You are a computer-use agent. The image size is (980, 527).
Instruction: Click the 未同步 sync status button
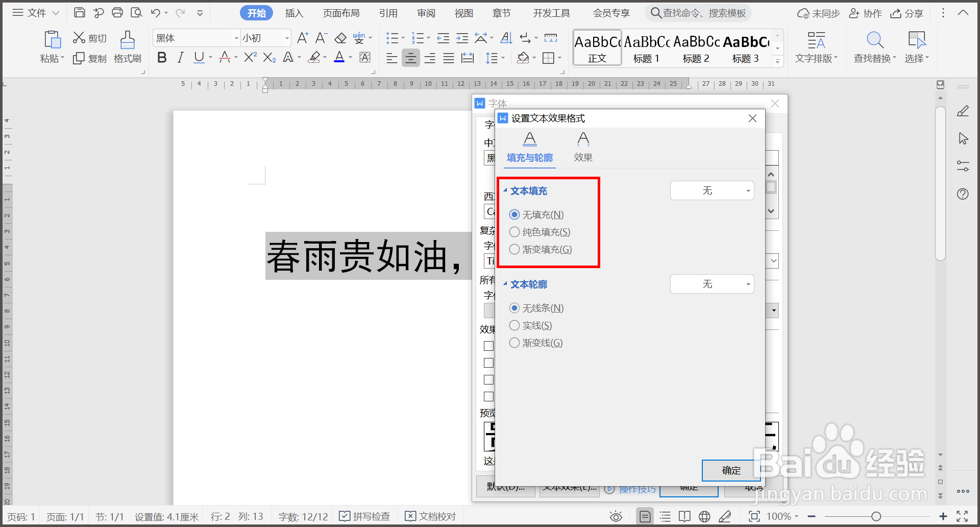click(x=819, y=13)
